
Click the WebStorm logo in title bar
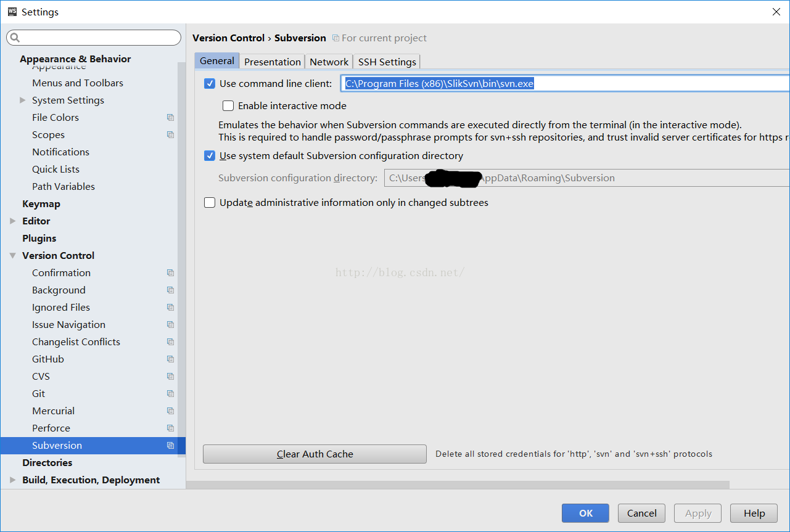click(12, 12)
